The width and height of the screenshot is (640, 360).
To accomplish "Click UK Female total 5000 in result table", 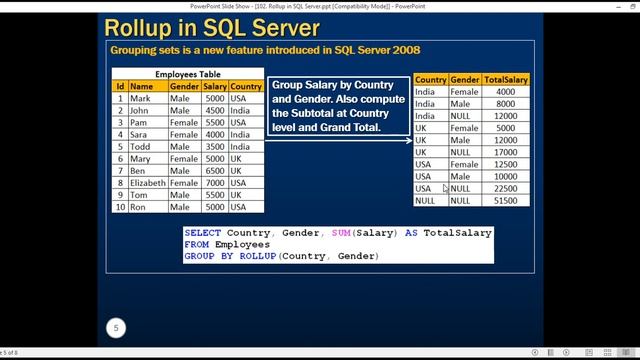I will coord(505,128).
